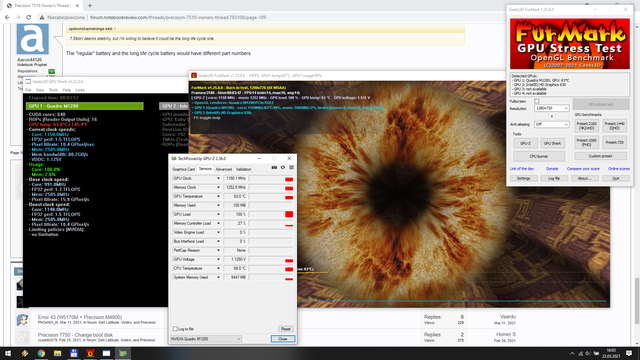Click Close button in GPU-Z
640x360 pixels.
tap(282, 339)
